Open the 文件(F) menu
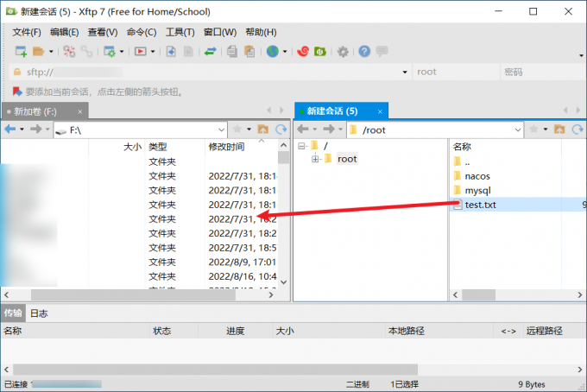 [27, 32]
